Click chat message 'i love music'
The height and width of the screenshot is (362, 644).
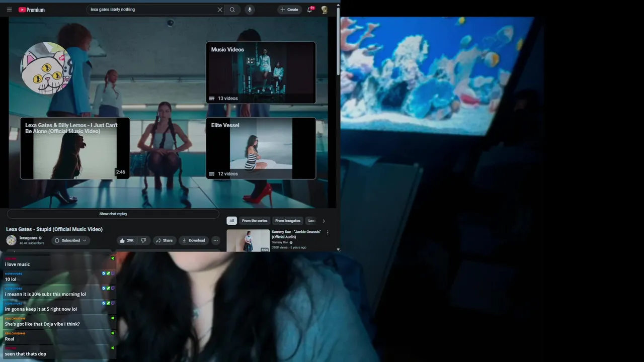pos(18,264)
